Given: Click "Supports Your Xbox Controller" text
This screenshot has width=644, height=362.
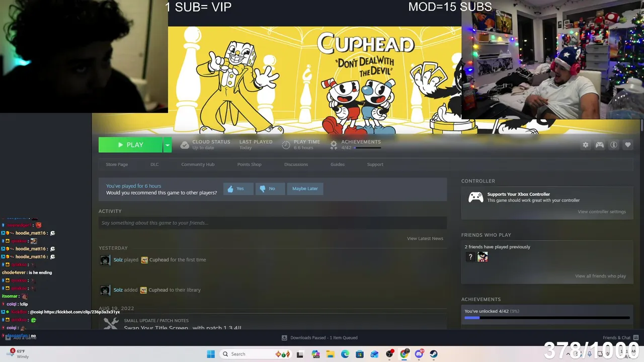Looking at the screenshot, I should pyautogui.click(x=518, y=194).
